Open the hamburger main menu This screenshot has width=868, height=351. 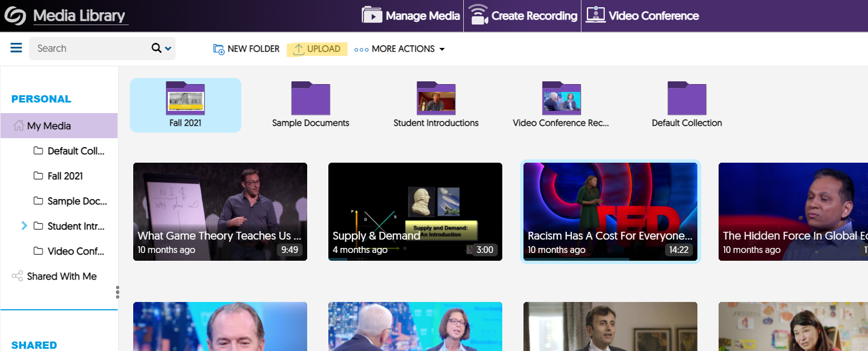tap(16, 48)
